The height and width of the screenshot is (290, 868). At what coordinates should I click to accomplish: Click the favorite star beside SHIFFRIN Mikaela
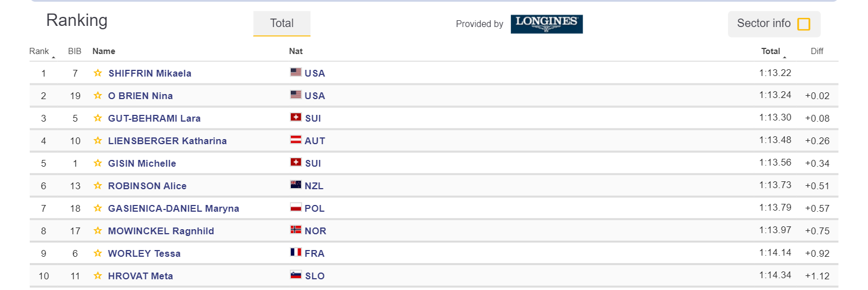click(98, 73)
